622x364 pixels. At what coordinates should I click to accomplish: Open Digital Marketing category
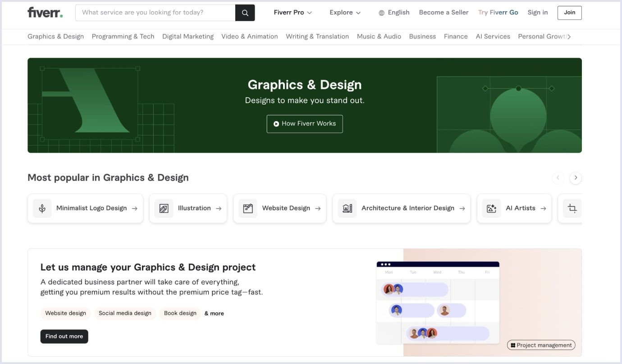point(188,36)
